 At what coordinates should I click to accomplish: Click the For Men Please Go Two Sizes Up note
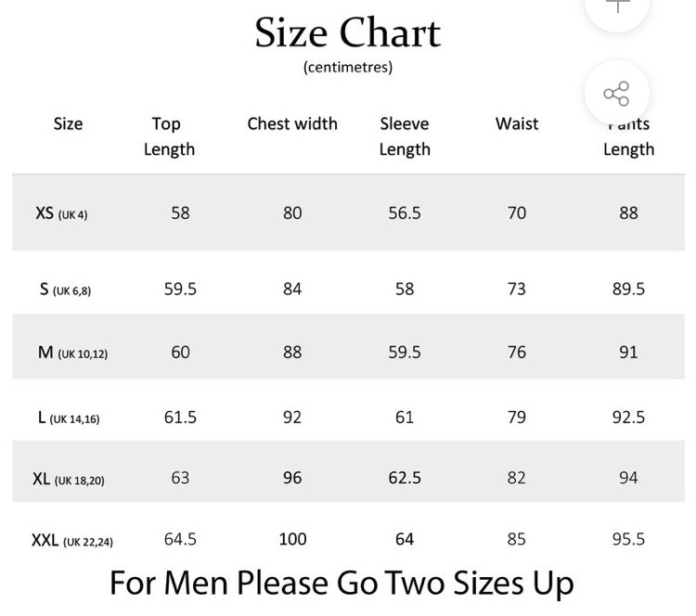[342, 584]
